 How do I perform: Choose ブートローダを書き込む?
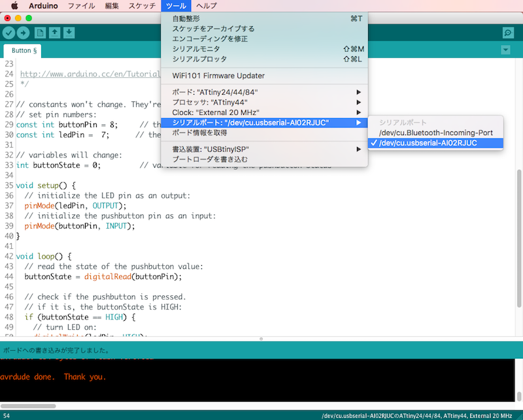point(265,159)
